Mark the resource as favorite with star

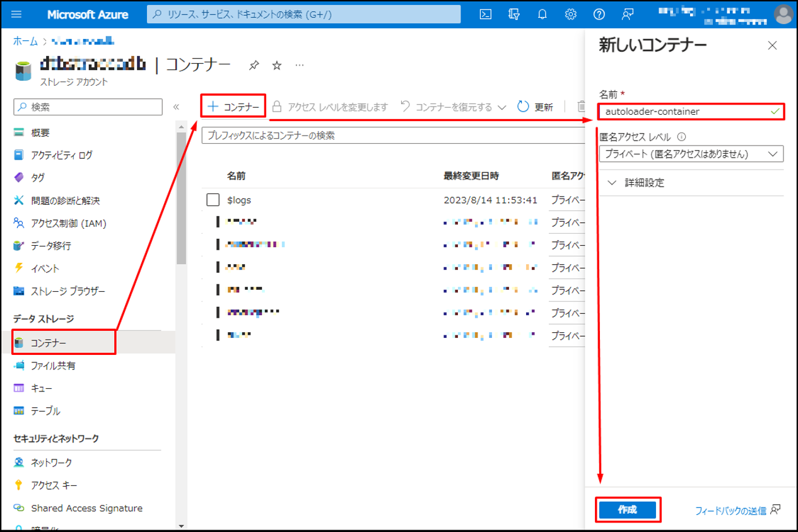click(276, 65)
